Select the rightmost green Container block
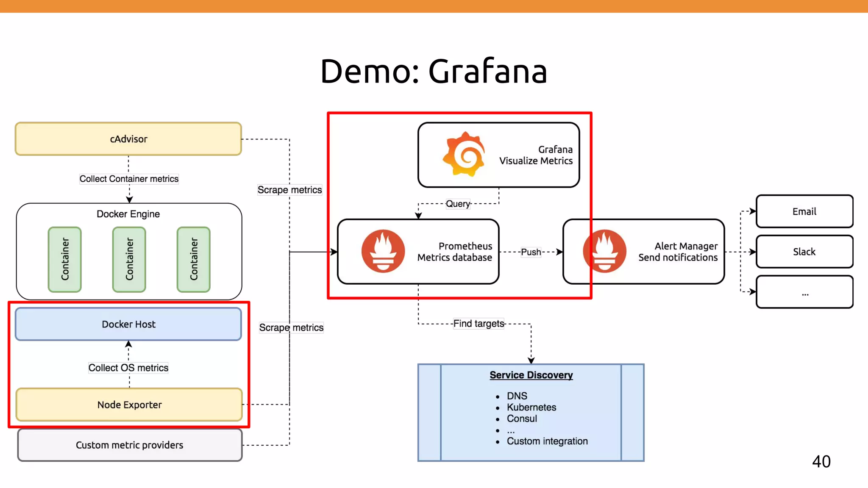 pos(194,259)
